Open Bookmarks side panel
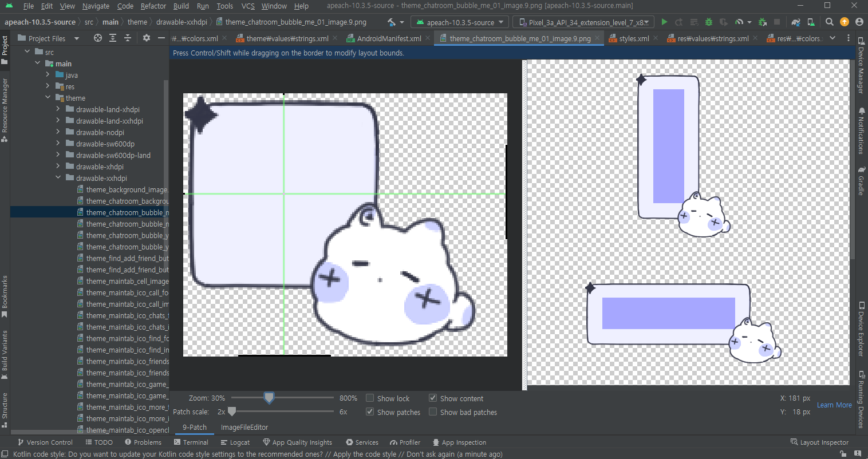This screenshot has width=868, height=459. (5, 296)
